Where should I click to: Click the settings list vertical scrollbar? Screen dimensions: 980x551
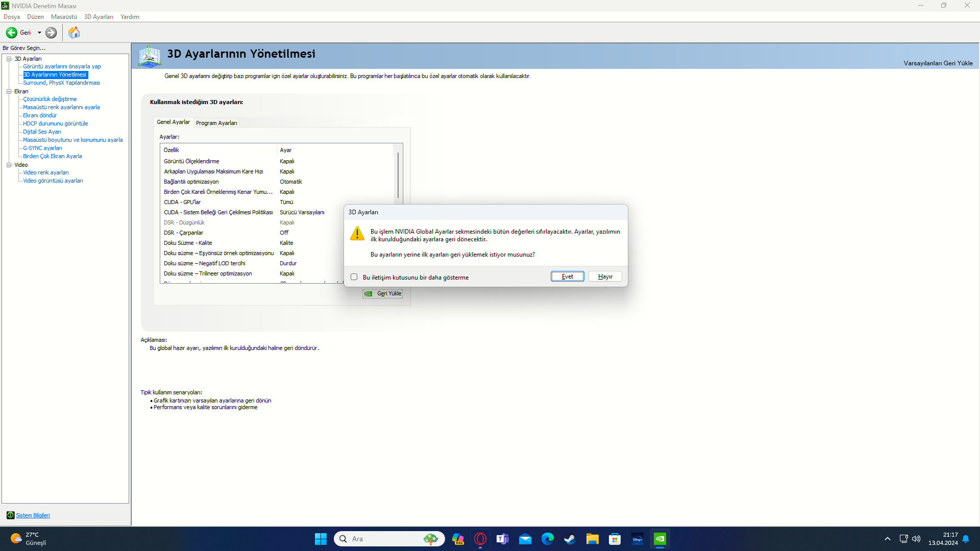(x=398, y=175)
